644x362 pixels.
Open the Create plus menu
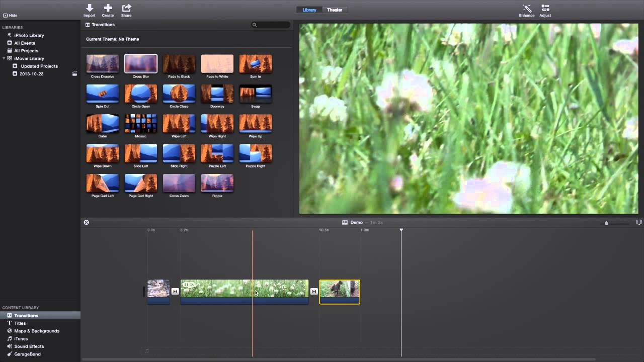(x=108, y=9)
